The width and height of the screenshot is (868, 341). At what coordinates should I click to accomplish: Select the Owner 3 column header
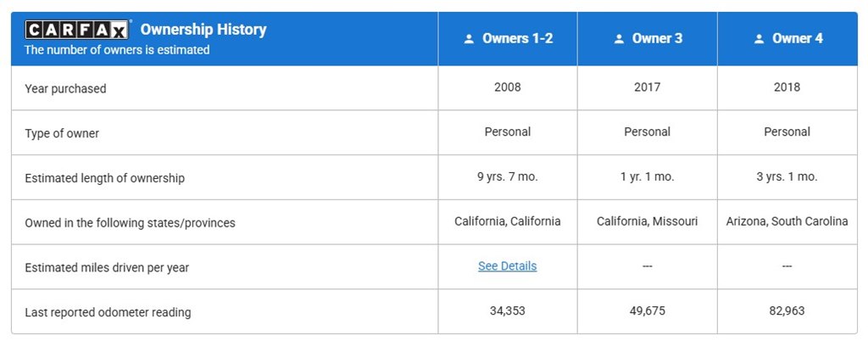647,39
